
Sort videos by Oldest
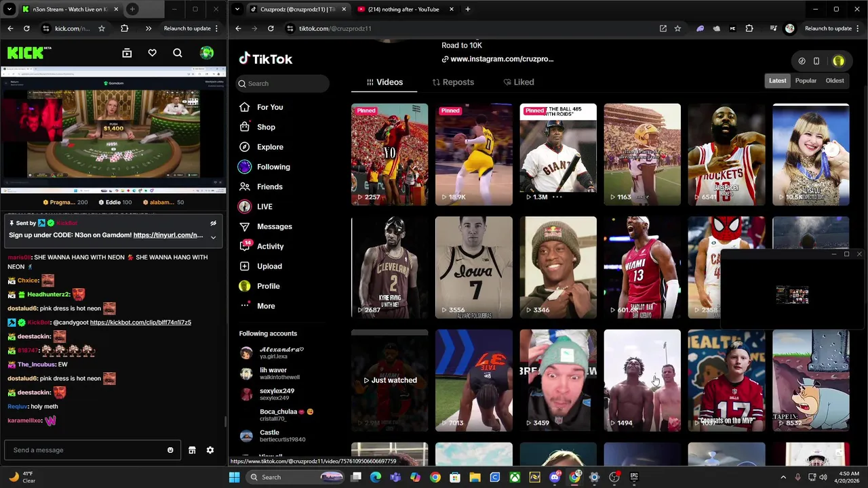coord(835,81)
